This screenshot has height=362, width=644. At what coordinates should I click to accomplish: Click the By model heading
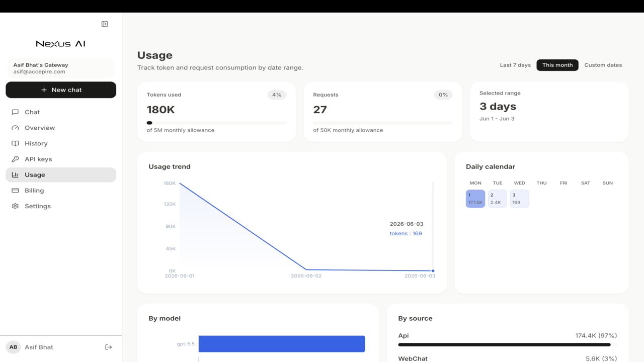click(x=165, y=318)
